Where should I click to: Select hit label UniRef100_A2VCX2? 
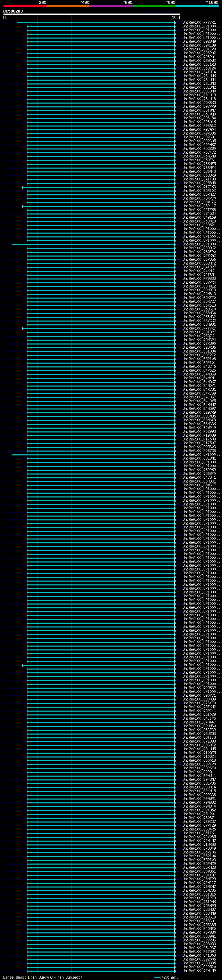tap(199, 321)
